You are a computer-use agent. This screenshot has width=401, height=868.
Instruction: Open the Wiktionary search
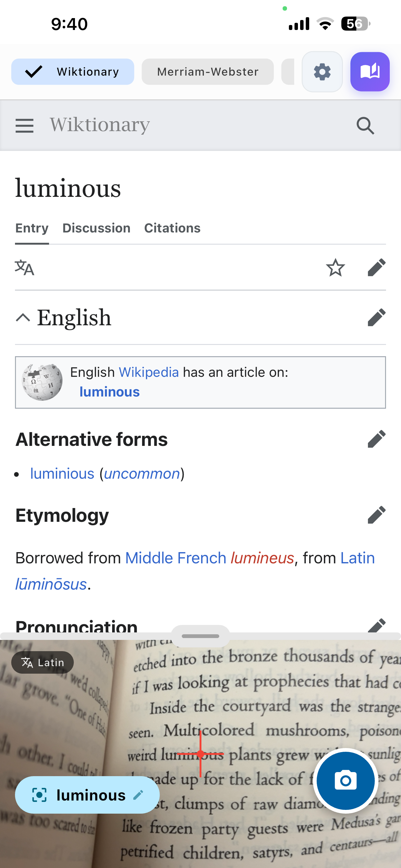pos(366,125)
